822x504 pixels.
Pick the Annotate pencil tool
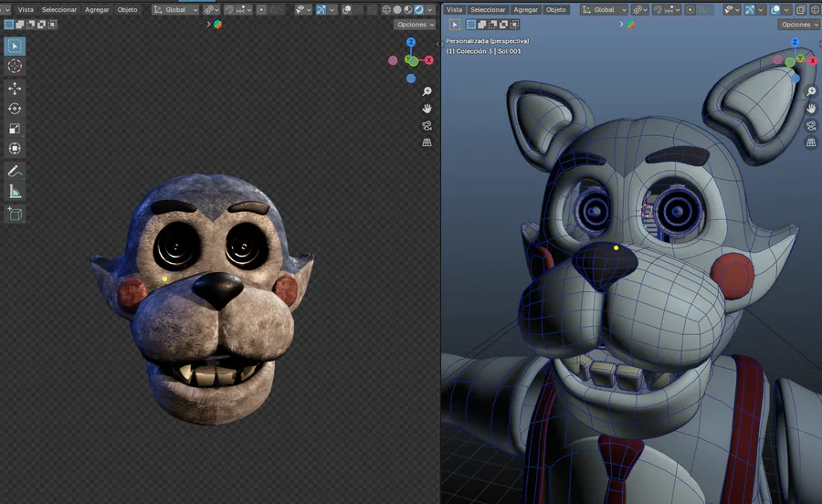coord(15,172)
